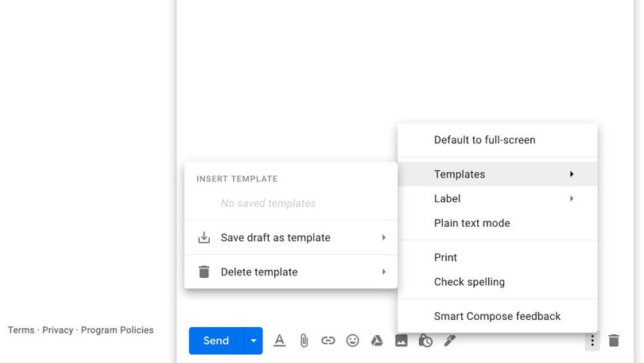Open the Program Policies link
644x363 pixels.
[x=117, y=330]
